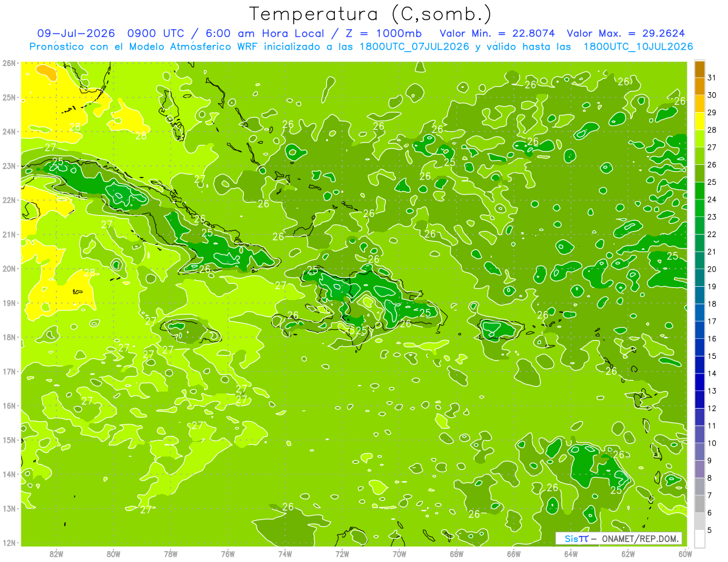Image resolution: width=728 pixels, height=562 pixels.
Task: Click the 18N latitude axis label
Action: 9,337
